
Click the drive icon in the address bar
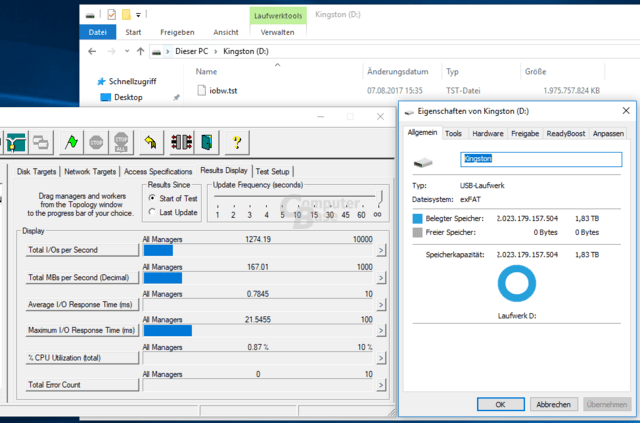click(156, 52)
